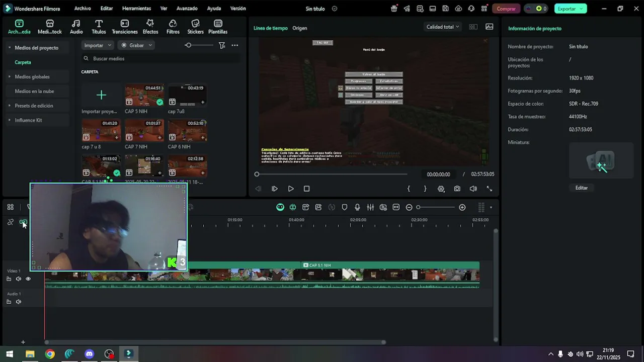Viewport: 644px width, 362px height.
Task: Open the Exportar button dropdown arrow
Action: [581, 9]
